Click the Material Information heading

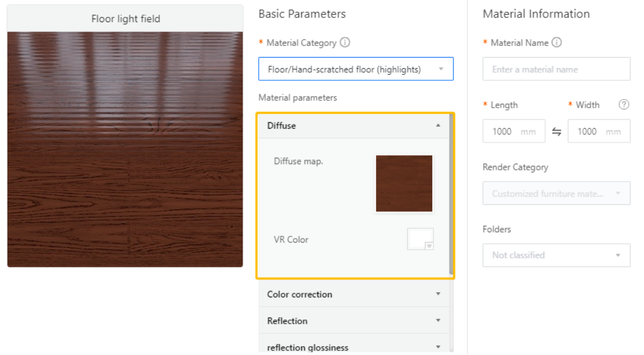[536, 14]
